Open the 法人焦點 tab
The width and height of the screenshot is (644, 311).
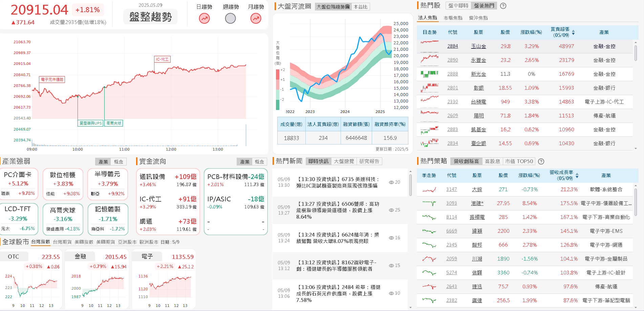pos(428,18)
